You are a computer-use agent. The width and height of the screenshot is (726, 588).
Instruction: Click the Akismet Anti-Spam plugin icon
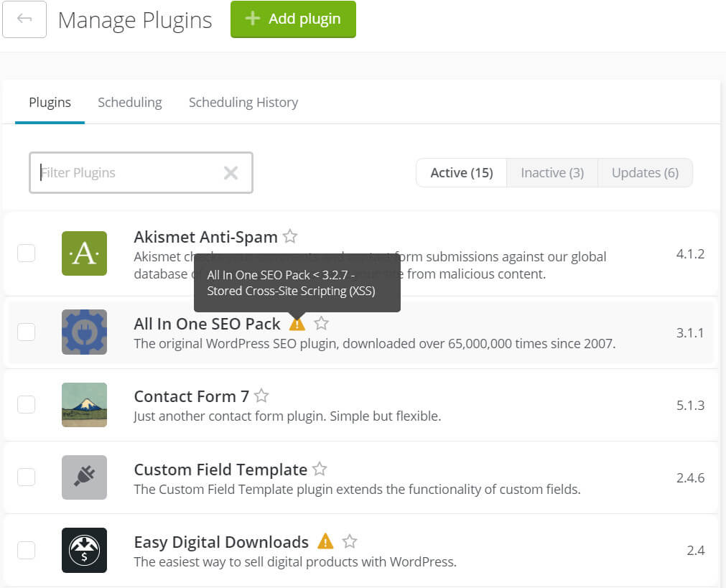pos(84,253)
